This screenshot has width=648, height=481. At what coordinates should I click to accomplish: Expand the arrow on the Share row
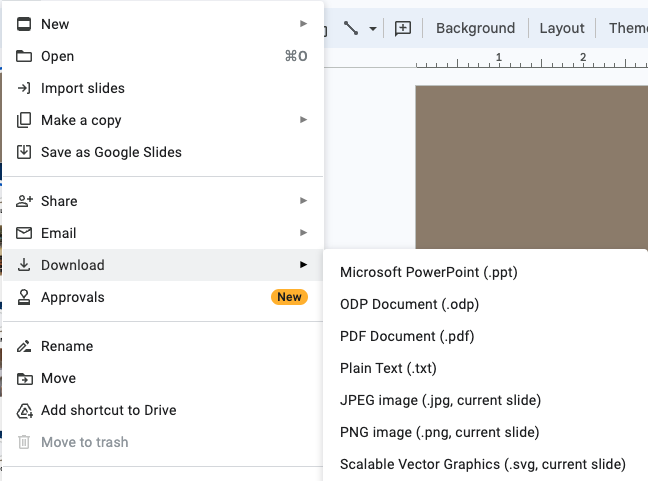[303, 200]
